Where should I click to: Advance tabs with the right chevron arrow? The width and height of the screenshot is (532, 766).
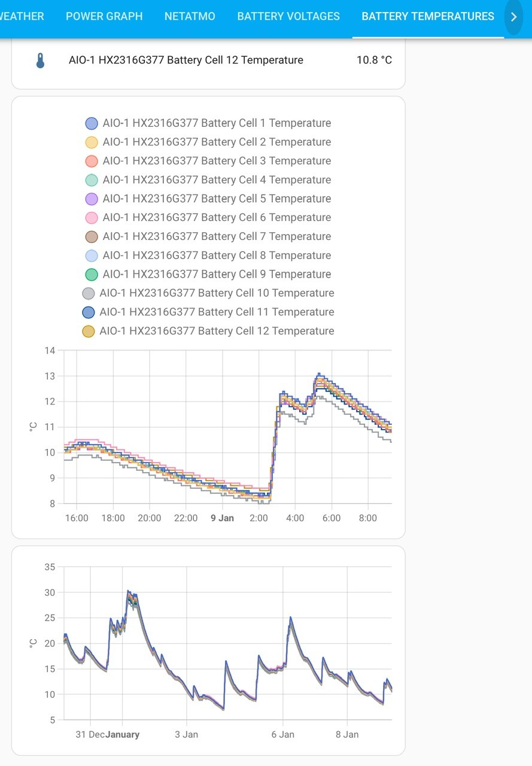(513, 17)
